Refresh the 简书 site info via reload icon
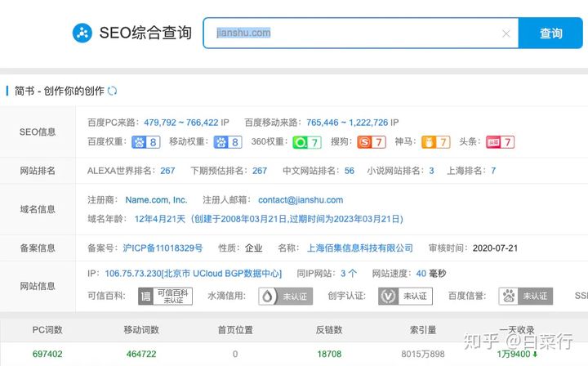Screen dimensions: 588x366 point(112,91)
